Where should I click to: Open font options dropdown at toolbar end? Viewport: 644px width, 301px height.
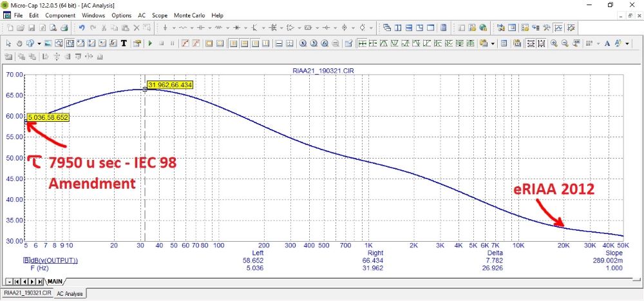point(627,43)
